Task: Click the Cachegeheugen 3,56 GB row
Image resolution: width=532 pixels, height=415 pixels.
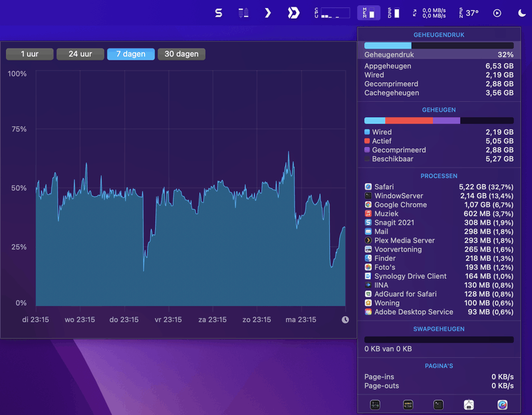Action: [439, 92]
